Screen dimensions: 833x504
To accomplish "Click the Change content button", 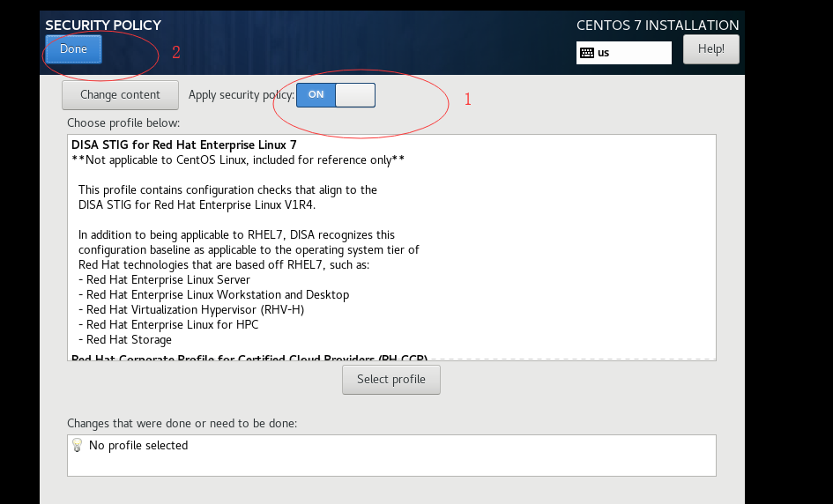I will tap(120, 95).
